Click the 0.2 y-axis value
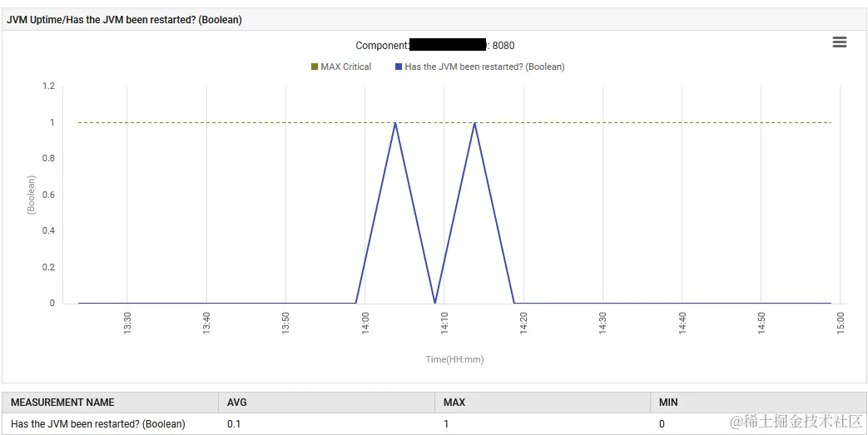Screen dimensions: 868x435 coord(49,267)
